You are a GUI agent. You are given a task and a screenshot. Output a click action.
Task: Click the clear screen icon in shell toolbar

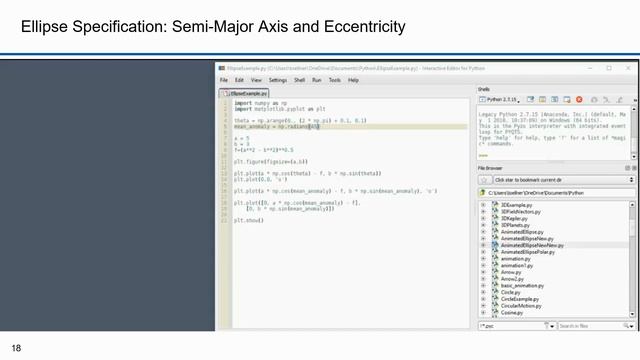tap(530, 100)
